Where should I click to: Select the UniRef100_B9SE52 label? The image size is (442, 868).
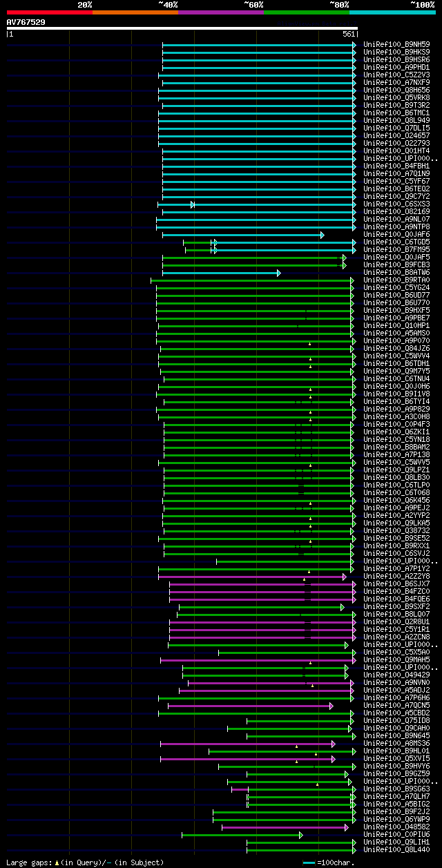(x=396, y=538)
